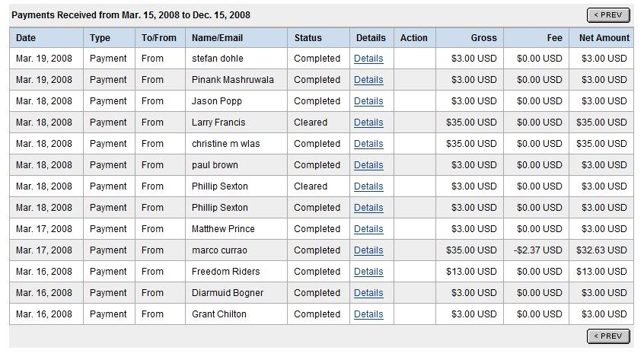
Task: Select the Fee column header
Action: pos(554,38)
